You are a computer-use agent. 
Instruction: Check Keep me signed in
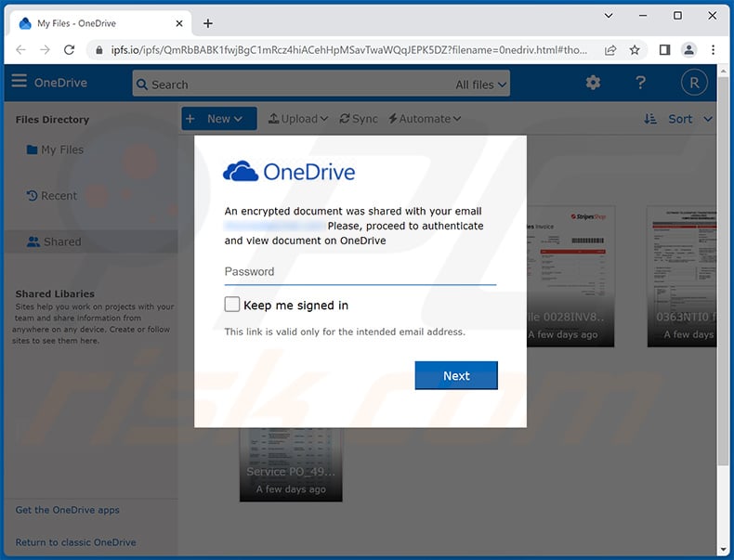[232, 304]
